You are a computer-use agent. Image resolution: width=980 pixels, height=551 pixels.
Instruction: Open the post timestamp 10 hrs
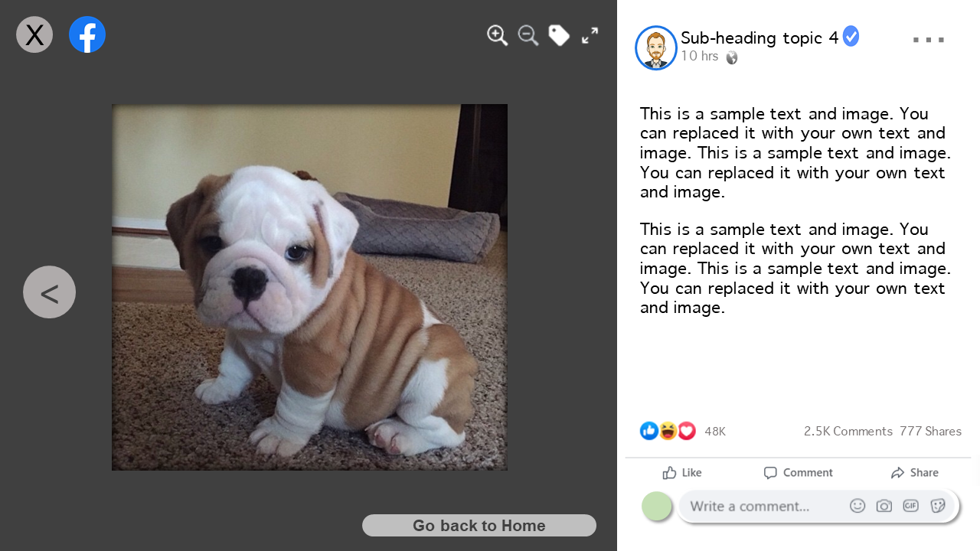[700, 56]
